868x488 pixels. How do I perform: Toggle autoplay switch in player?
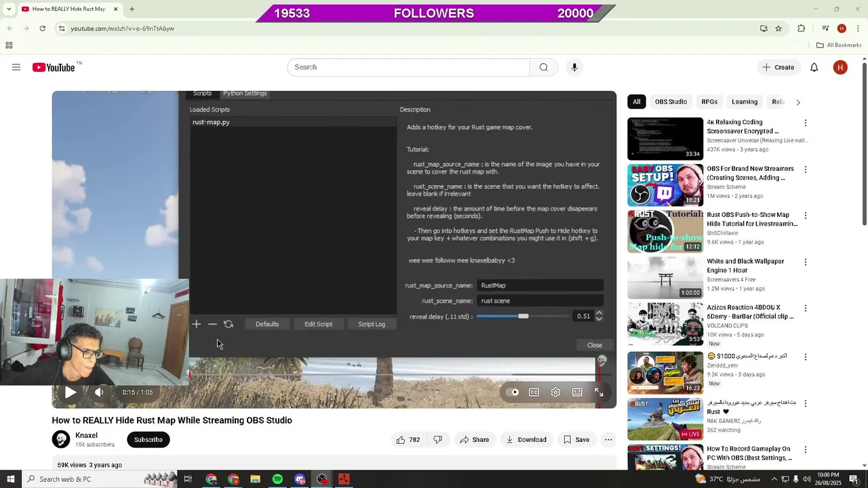coord(512,392)
